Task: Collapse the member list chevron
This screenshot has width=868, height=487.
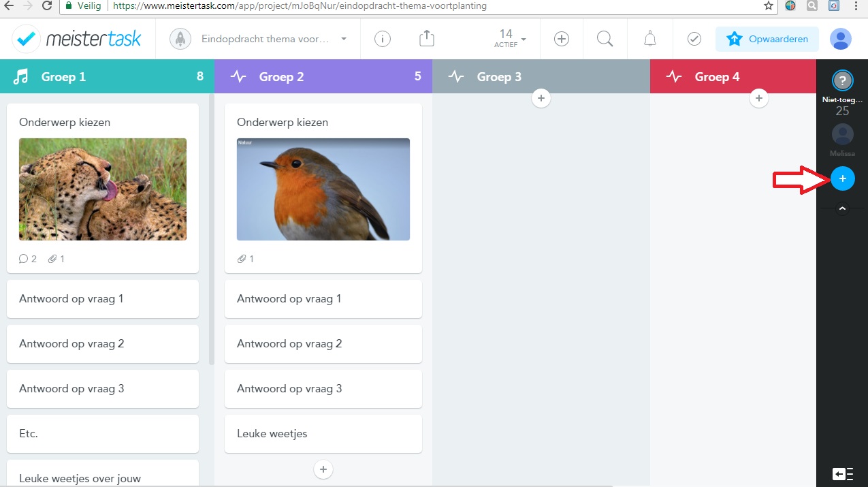Action: pyautogui.click(x=842, y=209)
